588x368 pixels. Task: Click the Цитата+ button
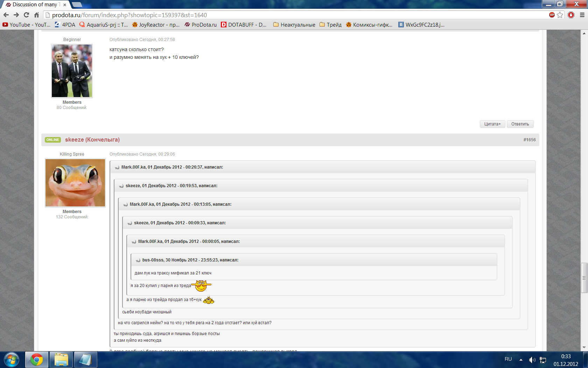coord(492,124)
